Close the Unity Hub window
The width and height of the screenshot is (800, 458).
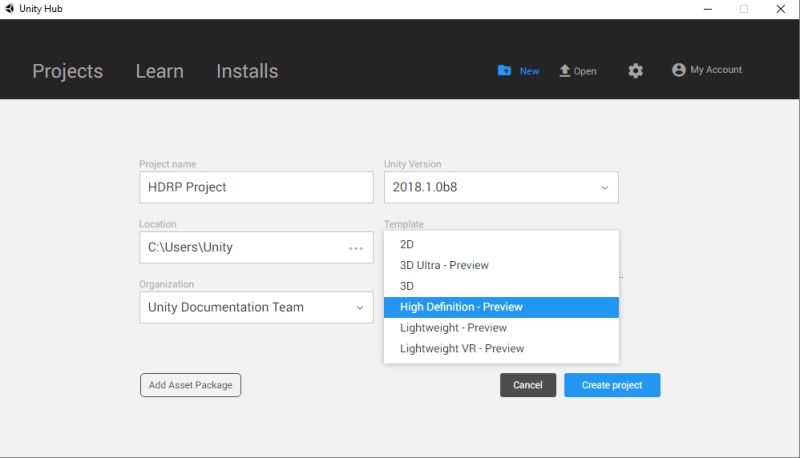[781, 9]
